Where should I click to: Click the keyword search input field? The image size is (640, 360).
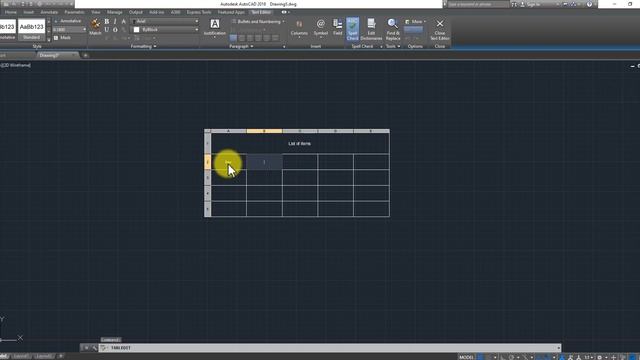coord(478,4)
